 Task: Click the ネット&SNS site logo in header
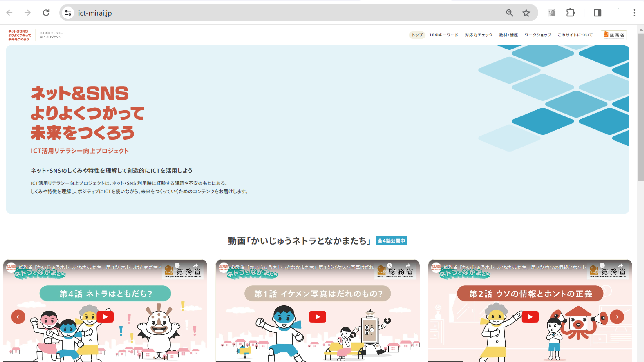(19, 35)
